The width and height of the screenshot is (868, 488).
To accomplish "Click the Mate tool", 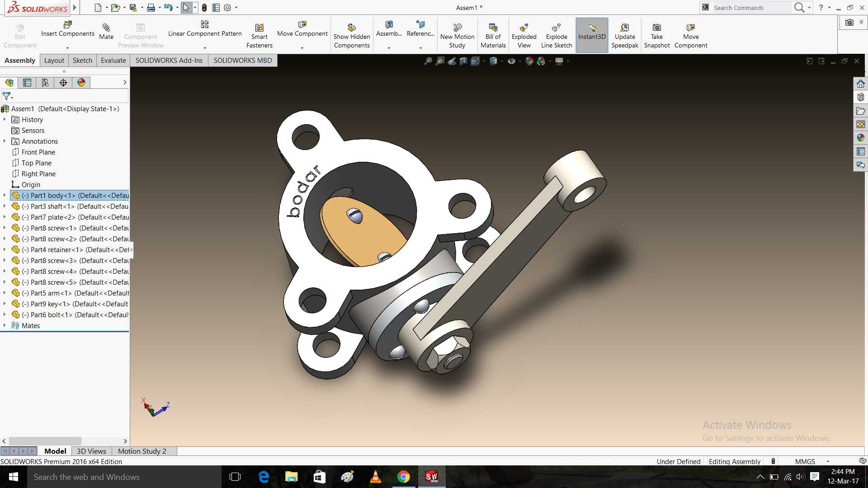I will (x=106, y=32).
